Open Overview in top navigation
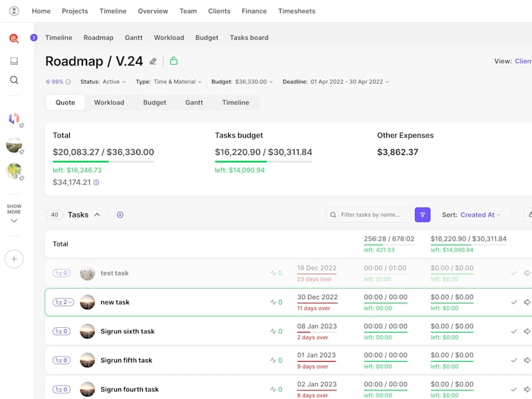This screenshot has height=399, width=532. [153, 11]
